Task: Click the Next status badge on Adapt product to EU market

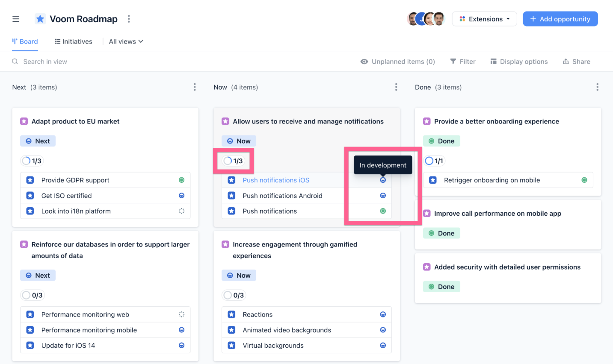Action: tap(38, 141)
